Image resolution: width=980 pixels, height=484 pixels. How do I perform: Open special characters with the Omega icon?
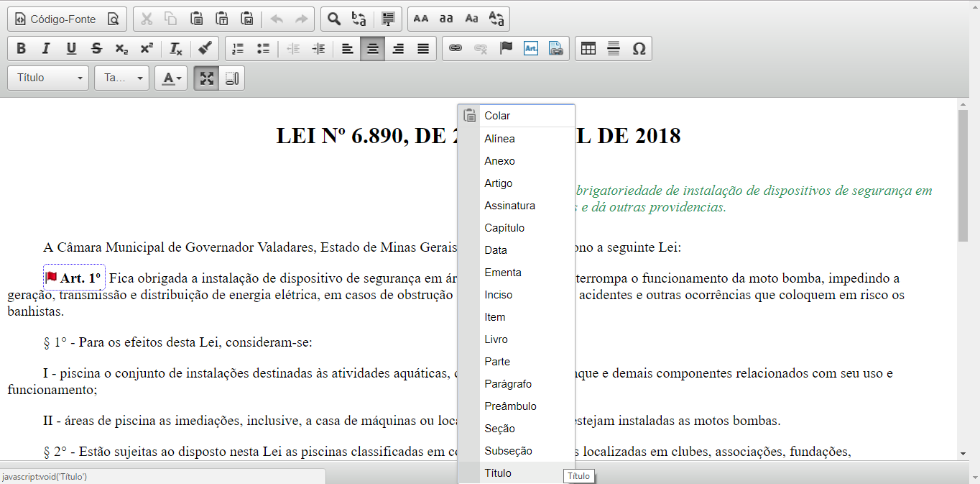(639, 49)
